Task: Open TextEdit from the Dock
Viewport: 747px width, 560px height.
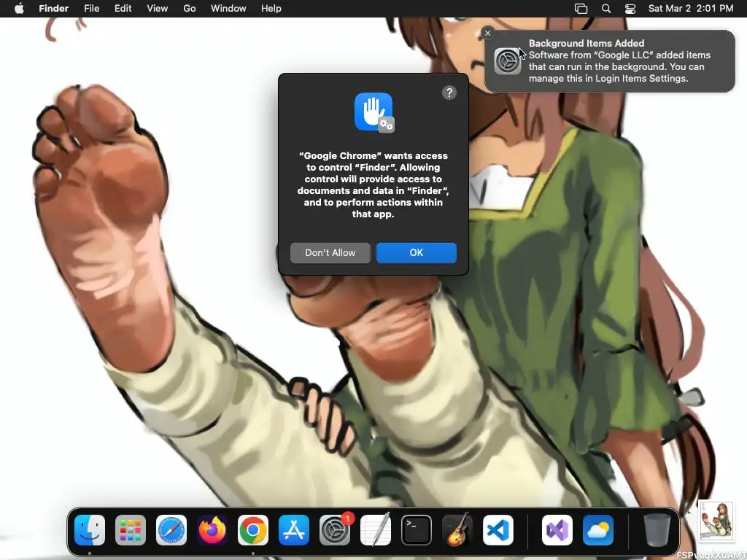Action: [376, 530]
